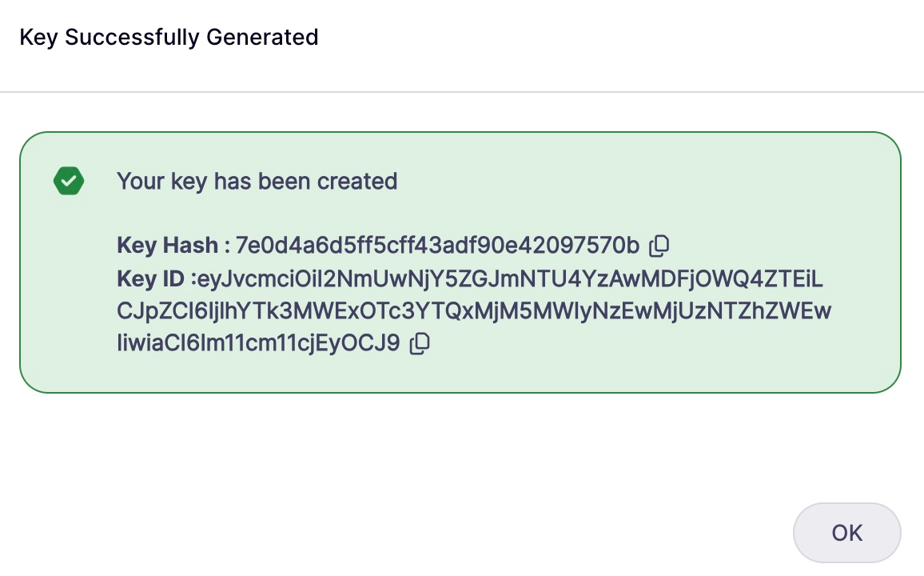The image size is (924, 576).
Task: Click the second line of the Key ID string
Action: (x=475, y=310)
